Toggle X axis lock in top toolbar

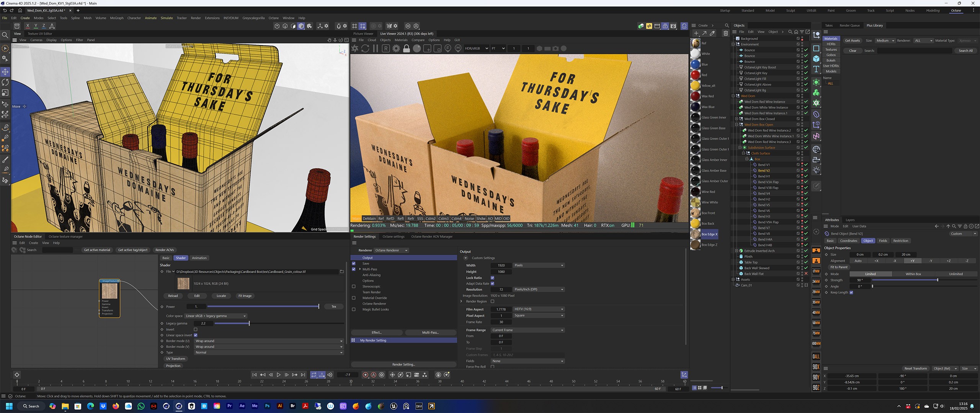click(28, 26)
